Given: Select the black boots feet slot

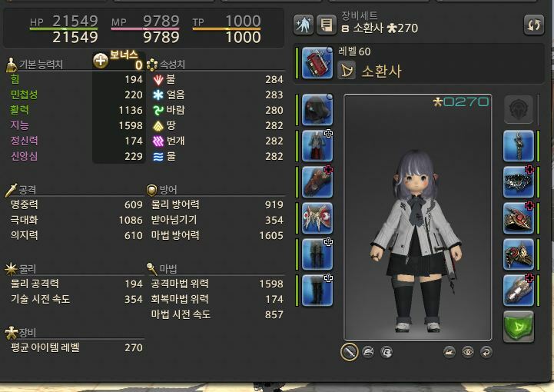Looking at the screenshot, I should pyautogui.click(x=317, y=291).
